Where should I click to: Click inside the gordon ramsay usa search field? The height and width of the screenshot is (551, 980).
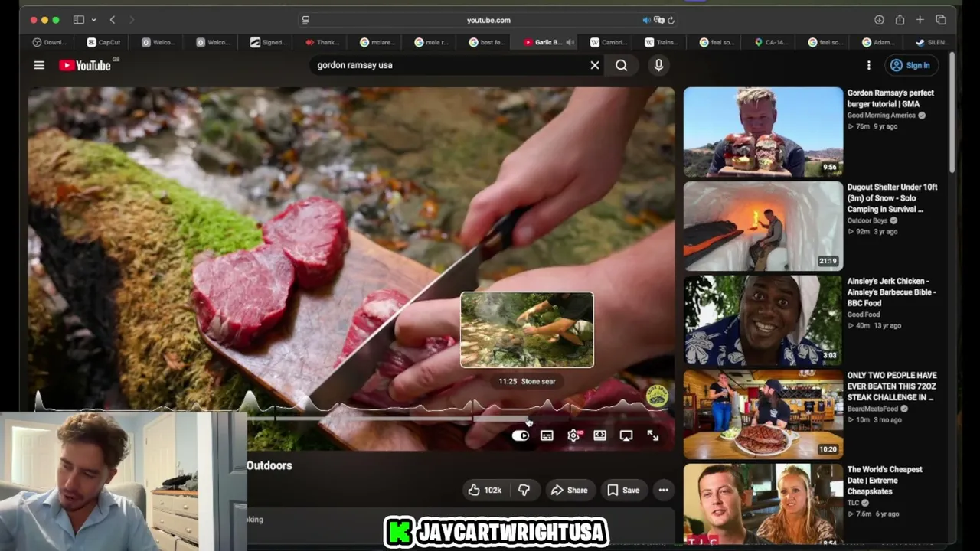(x=450, y=65)
